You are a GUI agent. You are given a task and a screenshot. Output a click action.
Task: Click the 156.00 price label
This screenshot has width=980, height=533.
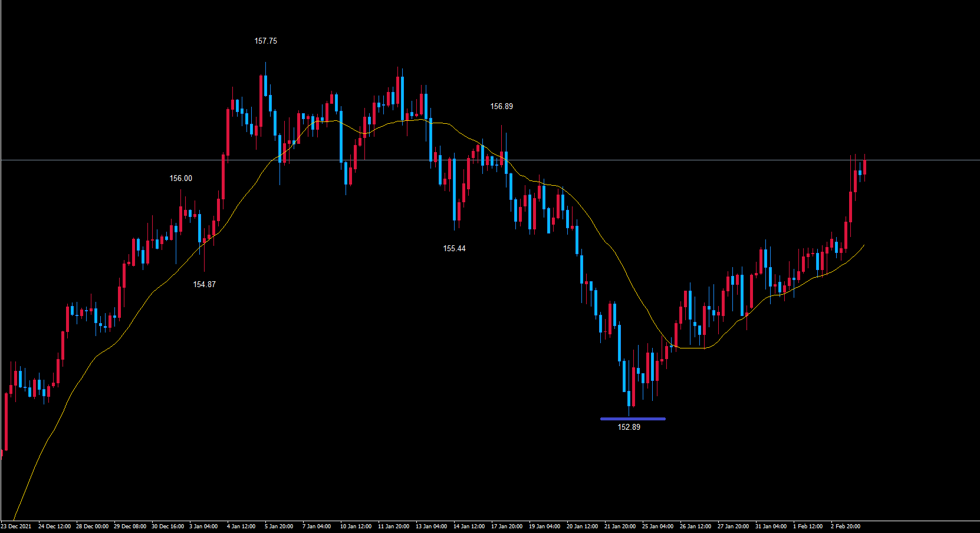[x=180, y=179]
